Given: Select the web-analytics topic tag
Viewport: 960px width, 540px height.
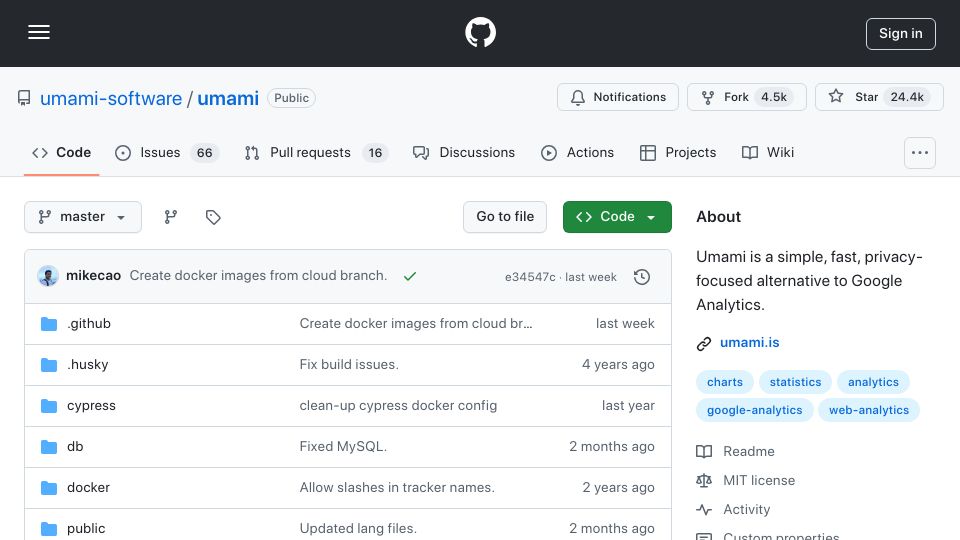Looking at the screenshot, I should point(869,410).
